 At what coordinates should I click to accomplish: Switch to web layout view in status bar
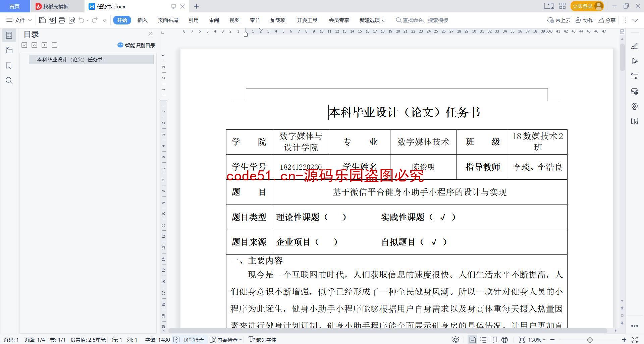coord(504,340)
